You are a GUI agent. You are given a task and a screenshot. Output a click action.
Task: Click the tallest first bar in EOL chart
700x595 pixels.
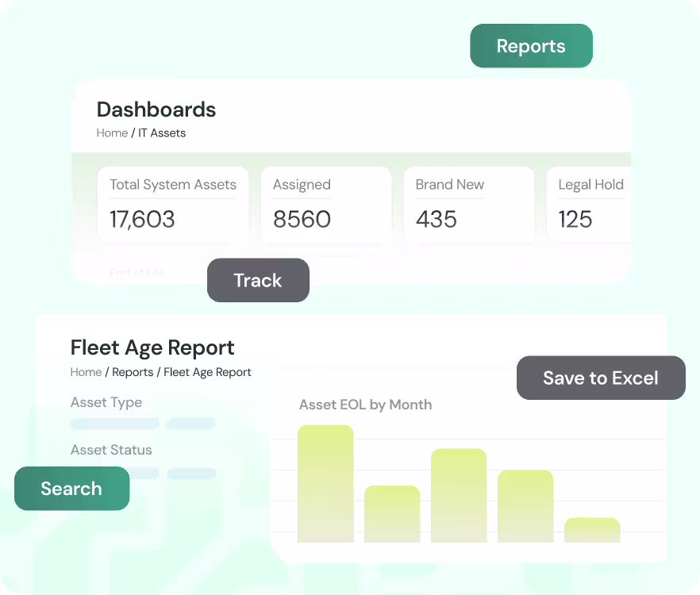point(325,484)
